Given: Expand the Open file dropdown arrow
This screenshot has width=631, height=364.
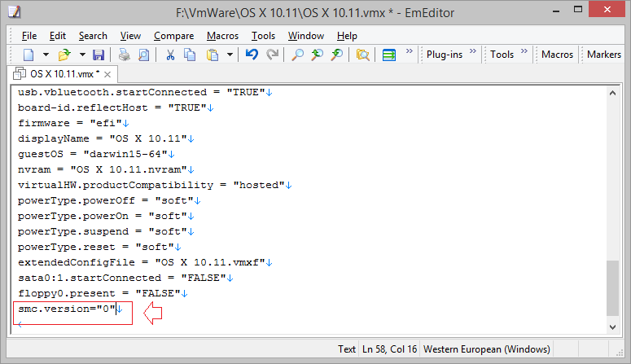Looking at the screenshot, I should pyautogui.click(x=82, y=55).
